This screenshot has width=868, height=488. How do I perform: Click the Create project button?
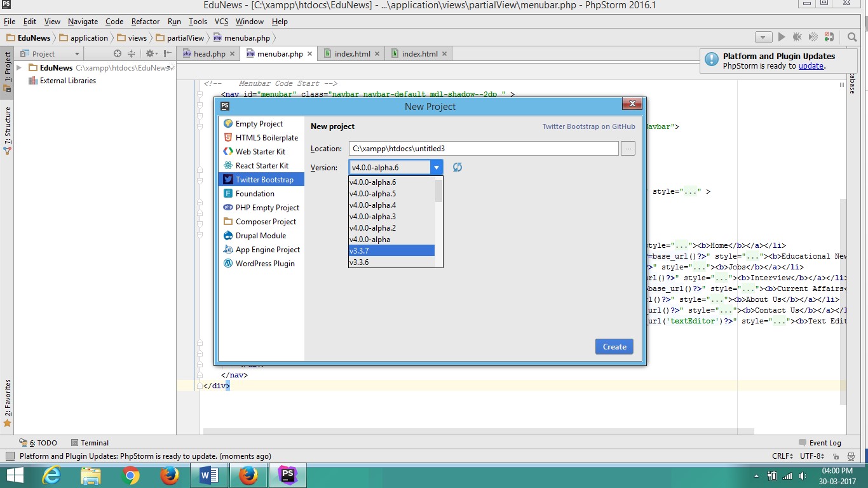click(x=614, y=347)
